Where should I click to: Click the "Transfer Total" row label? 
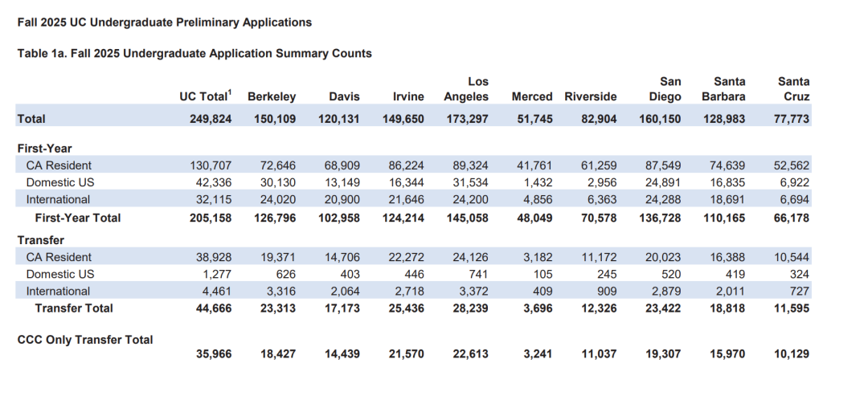coord(74,308)
